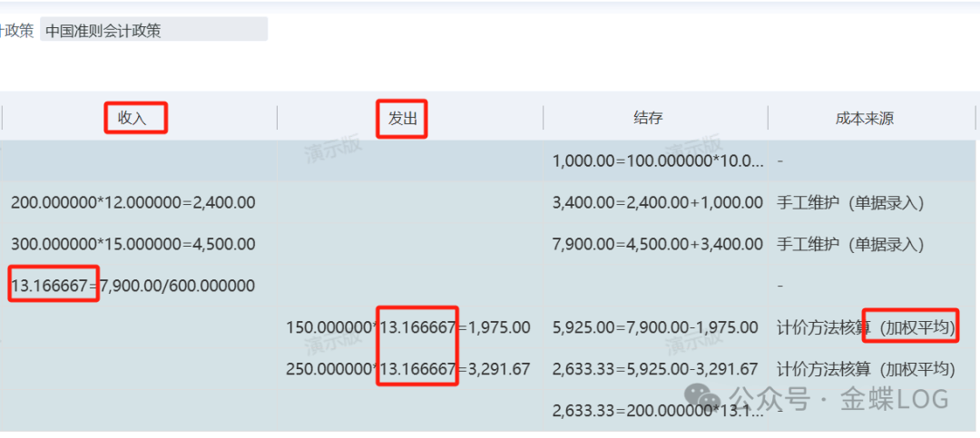Select the 200.000000*12.000000=2,400.00 receipt cell
980x438 pixels.
click(132, 203)
